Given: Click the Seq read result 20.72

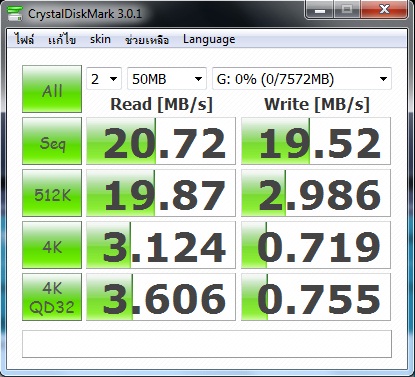Looking at the screenshot, I should click(x=161, y=141).
